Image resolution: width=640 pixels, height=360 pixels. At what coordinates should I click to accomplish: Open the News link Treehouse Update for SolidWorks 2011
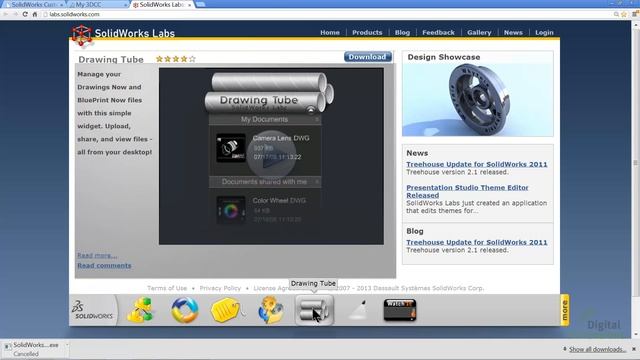[476, 164]
